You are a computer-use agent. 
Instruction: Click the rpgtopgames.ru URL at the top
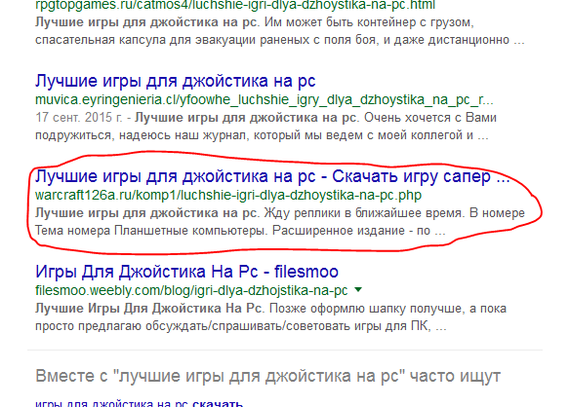pos(235,5)
